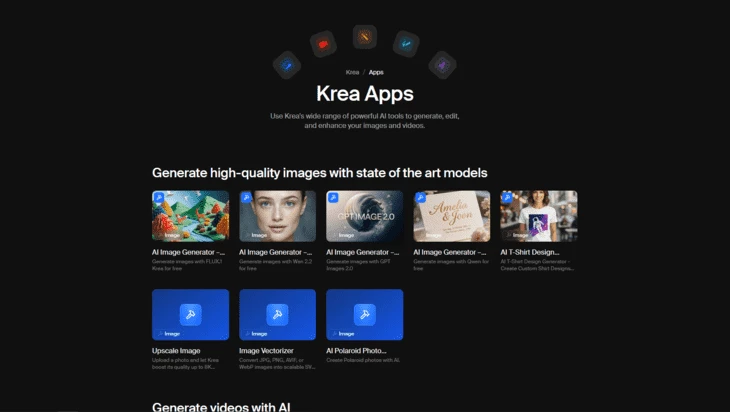This screenshot has width=730, height=412.
Task: Click 'Generate videos with AI' section heading
Action: point(221,407)
